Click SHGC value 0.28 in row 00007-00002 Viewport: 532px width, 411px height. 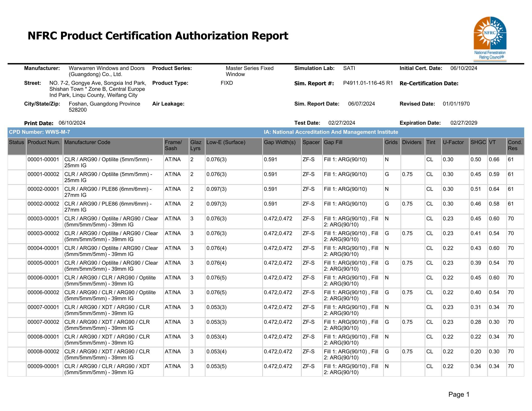point(476,322)
